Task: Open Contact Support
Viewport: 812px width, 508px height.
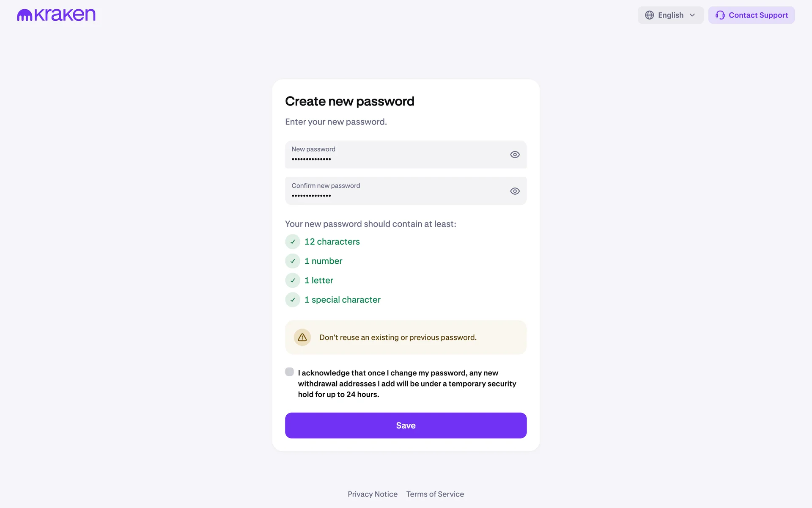Action: 752,15
